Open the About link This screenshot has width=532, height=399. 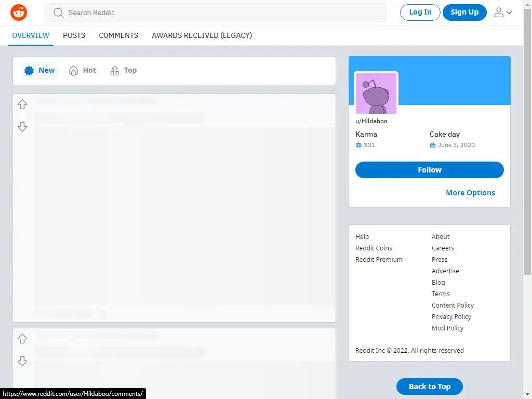(441, 237)
